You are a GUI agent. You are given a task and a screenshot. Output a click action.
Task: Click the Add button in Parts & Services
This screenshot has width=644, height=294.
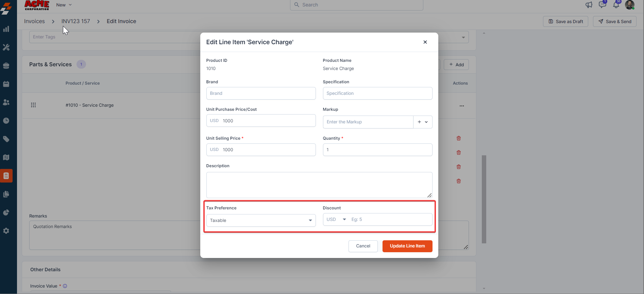click(x=456, y=65)
